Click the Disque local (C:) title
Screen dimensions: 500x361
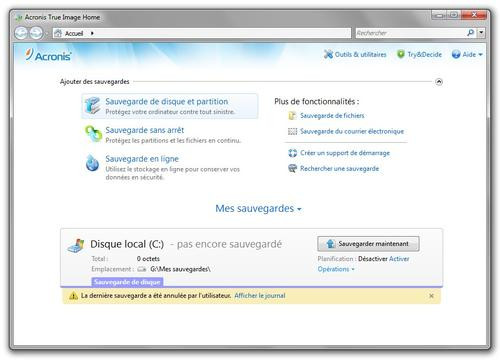(x=127, y=244)
